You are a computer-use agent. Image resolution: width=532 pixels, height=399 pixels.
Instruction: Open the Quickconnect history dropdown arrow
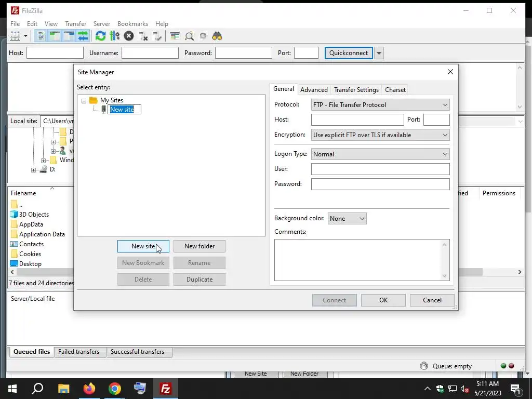(379, 53)
